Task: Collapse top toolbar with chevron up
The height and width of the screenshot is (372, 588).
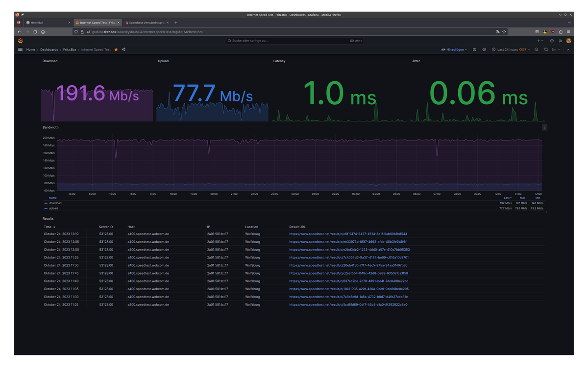Action: click(568, 49)
